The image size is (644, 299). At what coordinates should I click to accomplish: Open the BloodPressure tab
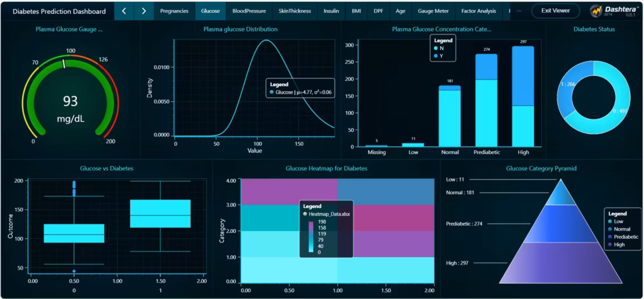coord(249,11)
